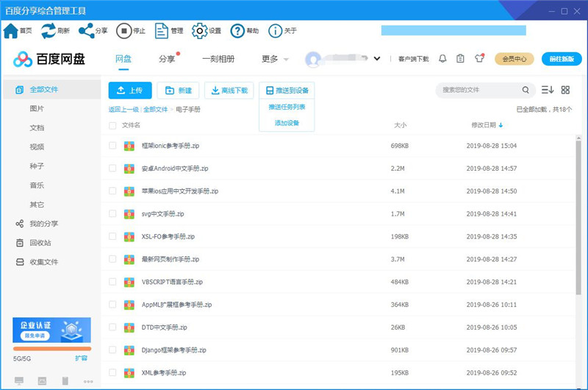Click the 5G/5G storage usage bar
This screenshot has height=390, width=588.
tap(51, 349)
